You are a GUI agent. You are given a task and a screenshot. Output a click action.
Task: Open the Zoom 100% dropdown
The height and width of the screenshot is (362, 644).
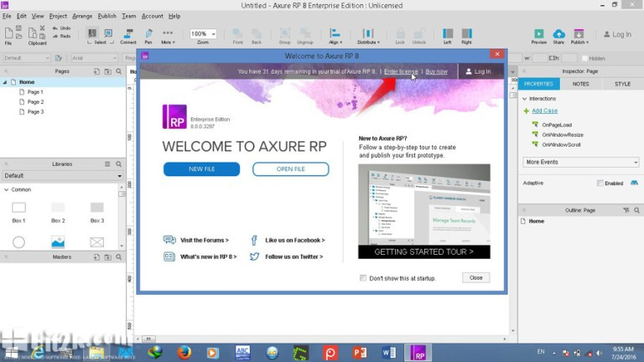[x=203, y=34]
